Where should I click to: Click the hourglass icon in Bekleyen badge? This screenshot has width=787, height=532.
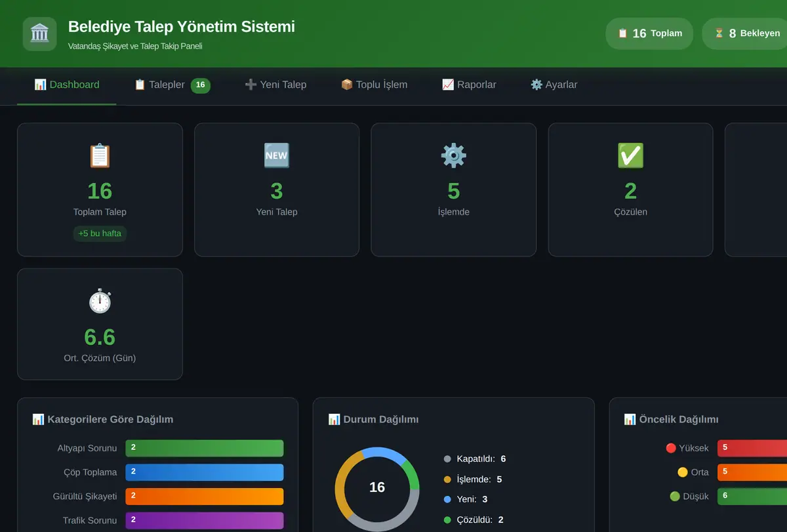[719, 33]
